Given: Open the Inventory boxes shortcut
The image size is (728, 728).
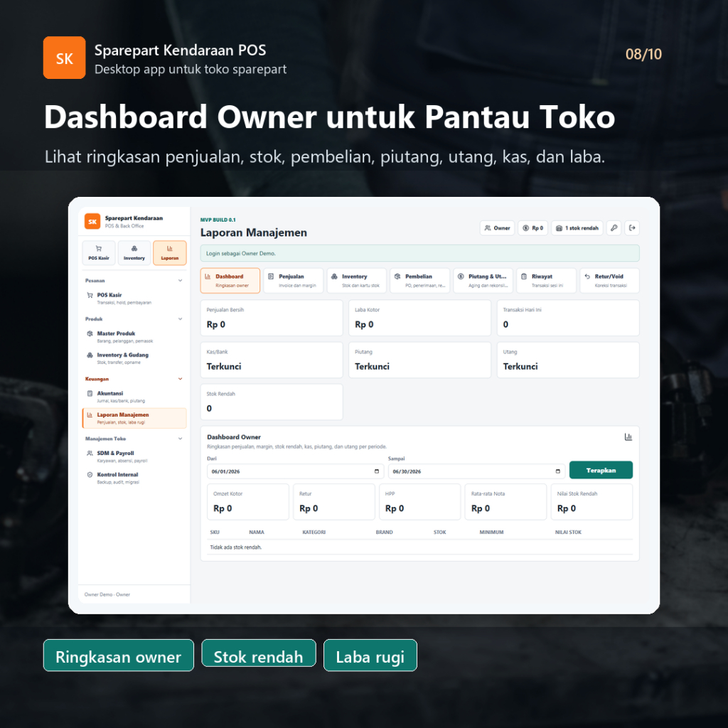Looking at the screenshot, I should coord(134,252).
